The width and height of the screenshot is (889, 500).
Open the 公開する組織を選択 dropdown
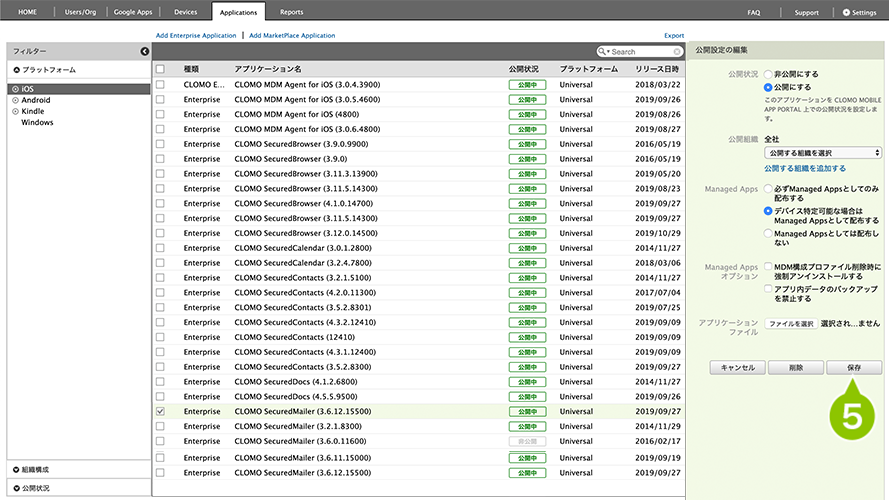pos(823,153)
